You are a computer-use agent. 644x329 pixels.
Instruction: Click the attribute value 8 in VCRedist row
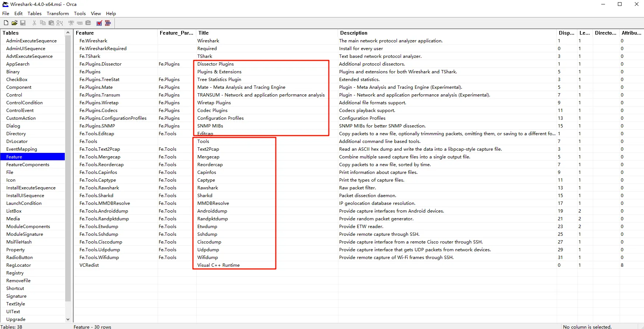tap(622, 265)
